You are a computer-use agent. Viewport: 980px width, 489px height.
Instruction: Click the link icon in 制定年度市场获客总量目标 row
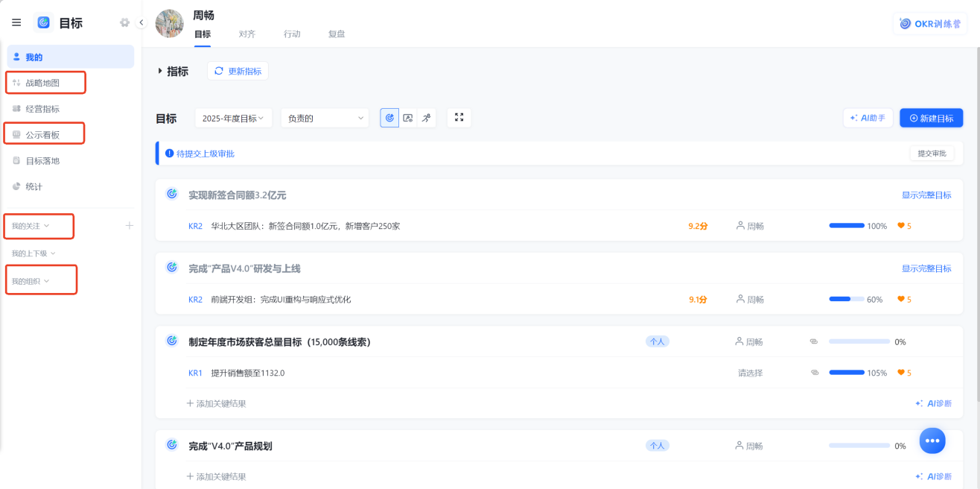coord(814,341)
